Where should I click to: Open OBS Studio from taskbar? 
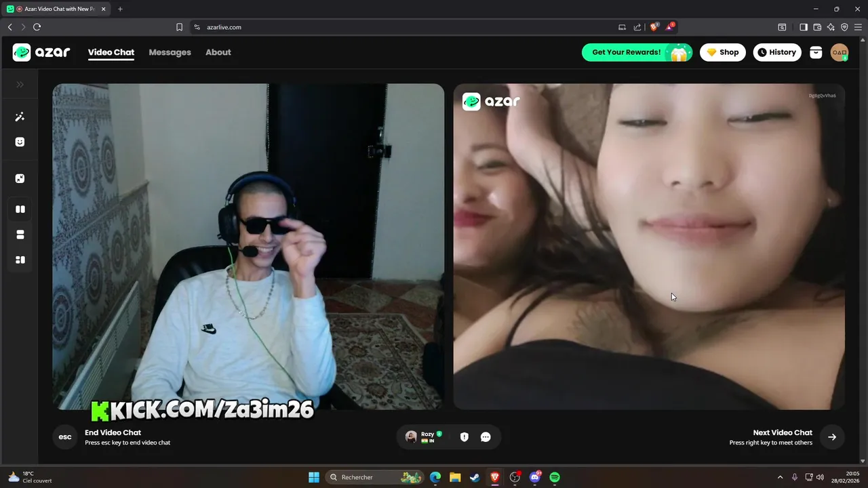tap(515, 477)
